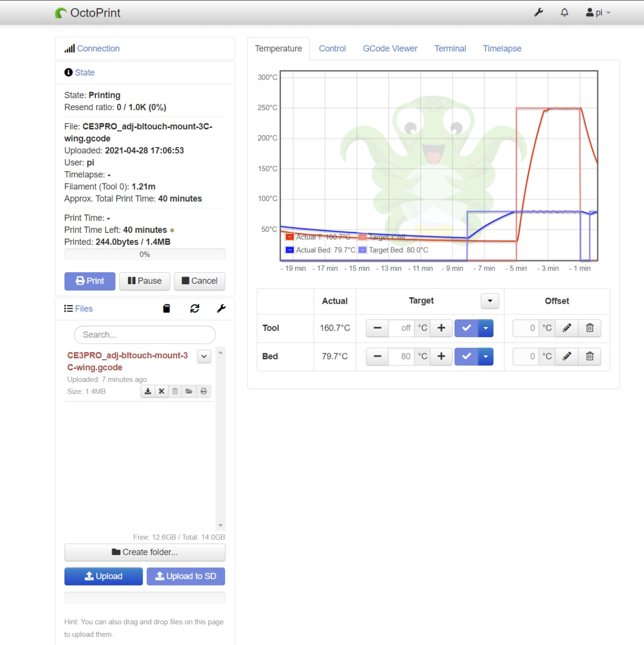The image size is (644, 645).
Task: Load and print file via printer icon
Action: [204, 391]
